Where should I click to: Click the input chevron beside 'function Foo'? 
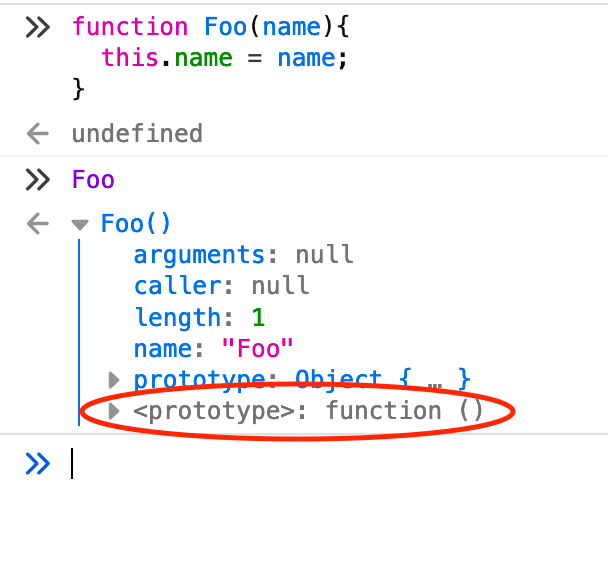coord(38,27)
